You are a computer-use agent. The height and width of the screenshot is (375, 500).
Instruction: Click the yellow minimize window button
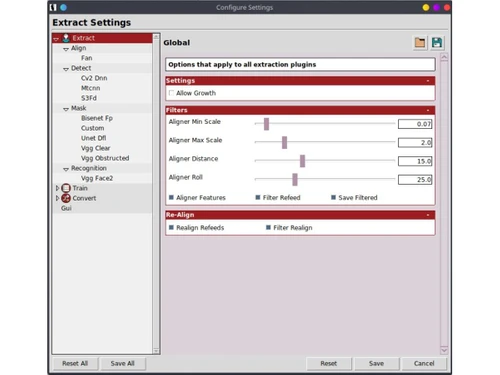click(426, 7)
